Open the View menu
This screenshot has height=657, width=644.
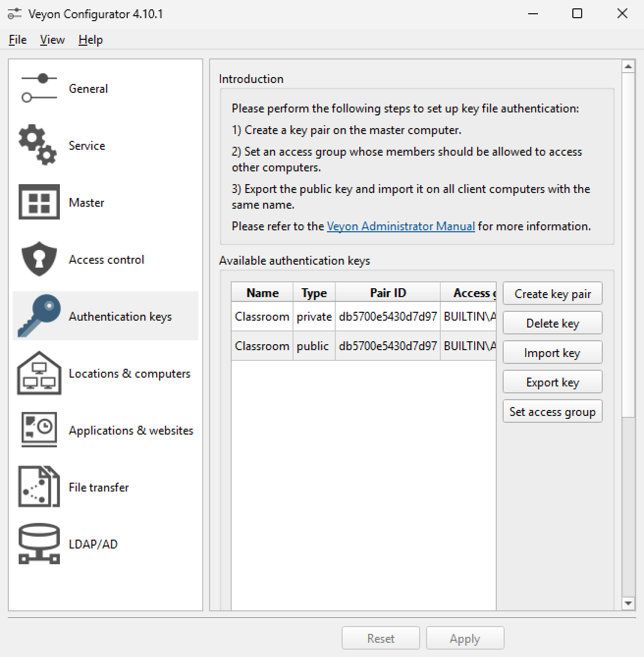52,40
